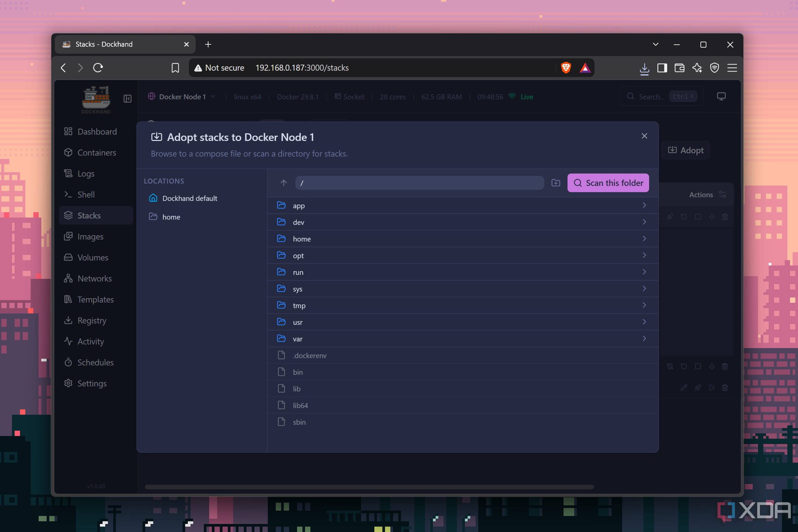Screen dimensions: 798x532
Task: Go back in browser history
Action: [64, 68]
